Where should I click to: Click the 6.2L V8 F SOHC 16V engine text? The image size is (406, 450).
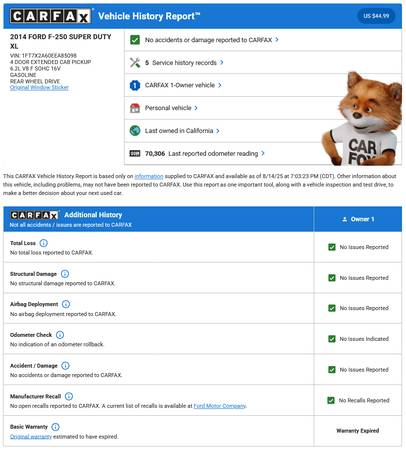(x=35, y=68)
